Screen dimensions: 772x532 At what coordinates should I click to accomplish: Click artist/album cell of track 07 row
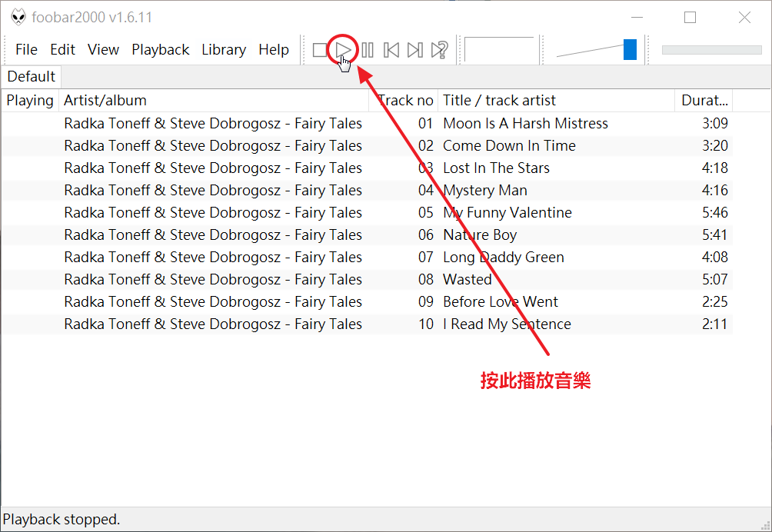tap(213, 257)
